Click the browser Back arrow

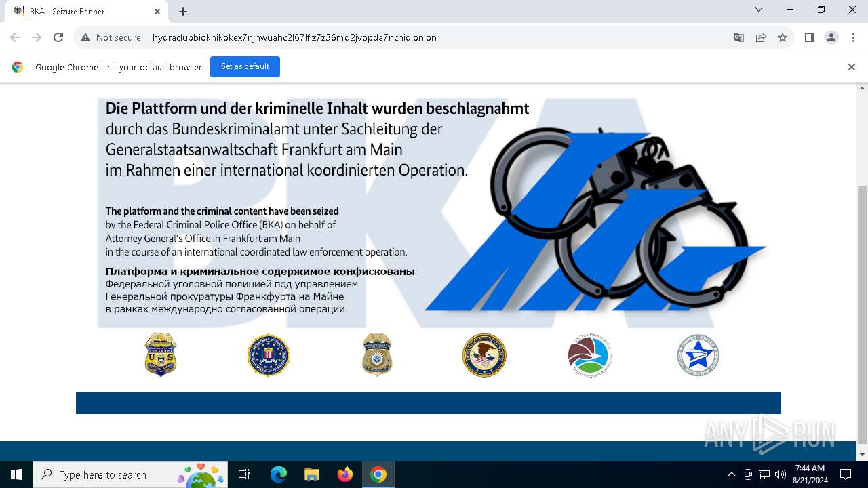(15, 37)
